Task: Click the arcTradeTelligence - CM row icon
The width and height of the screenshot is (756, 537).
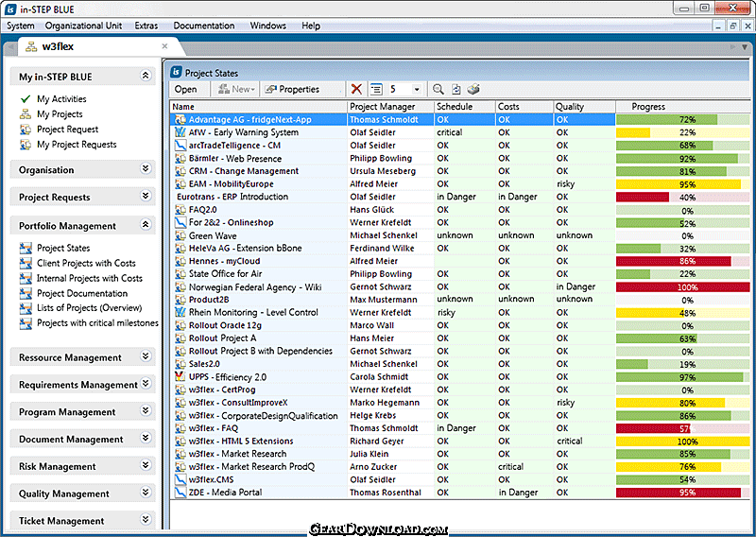Action: pos(180,146)
